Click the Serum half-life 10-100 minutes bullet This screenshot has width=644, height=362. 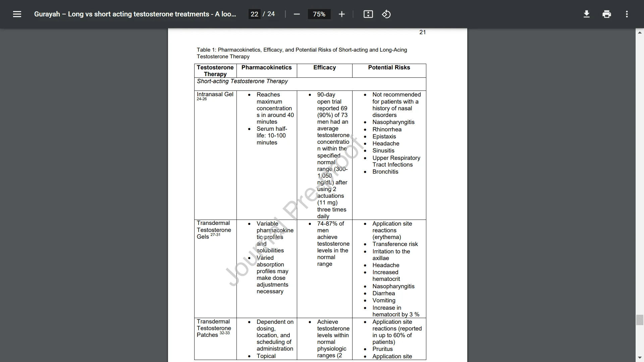pyautogui.click(x=272, y=135)
